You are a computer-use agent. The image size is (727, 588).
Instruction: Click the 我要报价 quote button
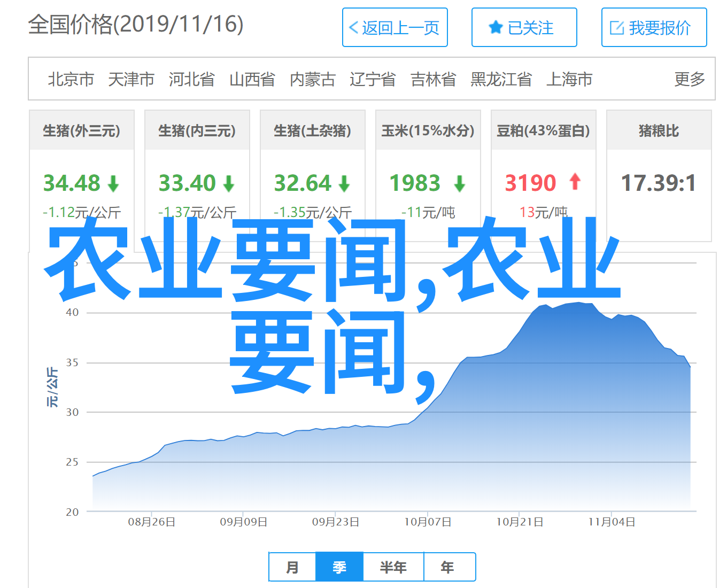pos(654,27)
